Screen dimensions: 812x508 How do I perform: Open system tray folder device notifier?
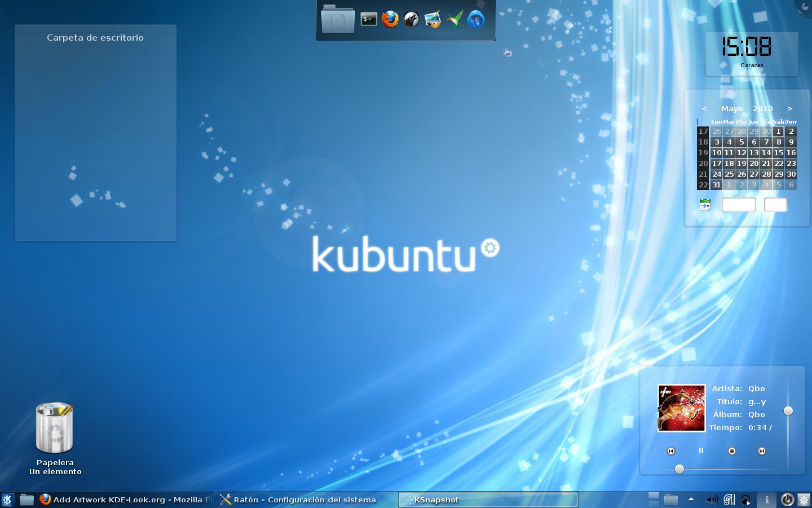click(670, 500)
